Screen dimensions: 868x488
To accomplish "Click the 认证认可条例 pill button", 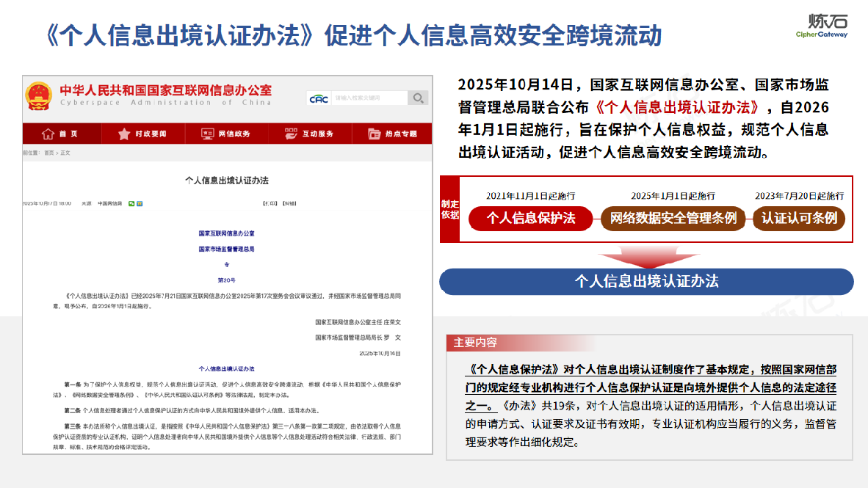I will 799,218.
